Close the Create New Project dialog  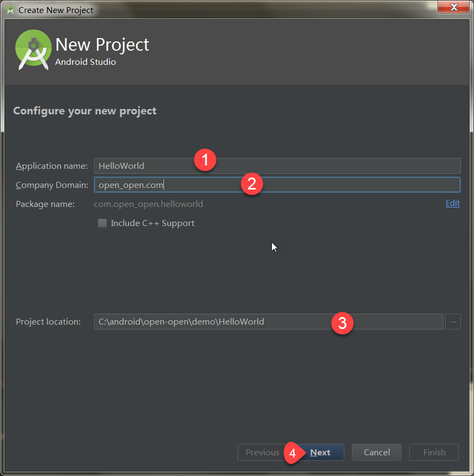[x=453, y=7]
